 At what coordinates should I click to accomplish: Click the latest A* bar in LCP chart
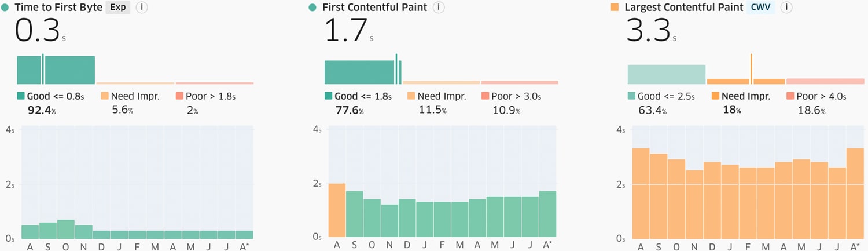point(855,193)
